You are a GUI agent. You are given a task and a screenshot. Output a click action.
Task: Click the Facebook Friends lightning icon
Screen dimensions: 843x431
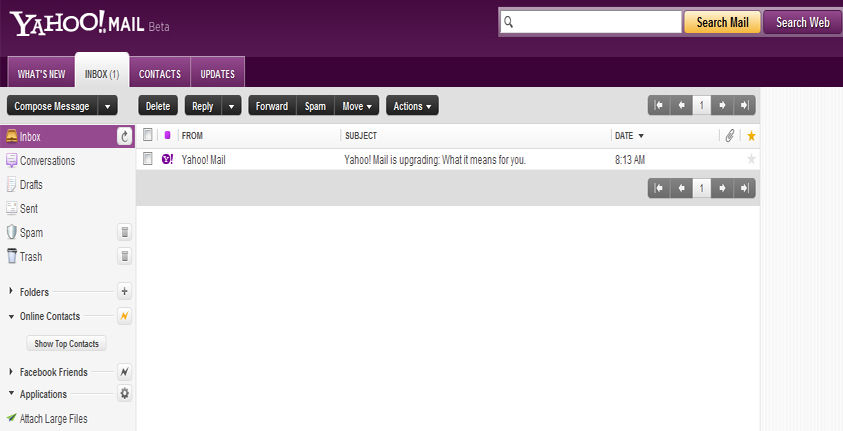point(125,372)
